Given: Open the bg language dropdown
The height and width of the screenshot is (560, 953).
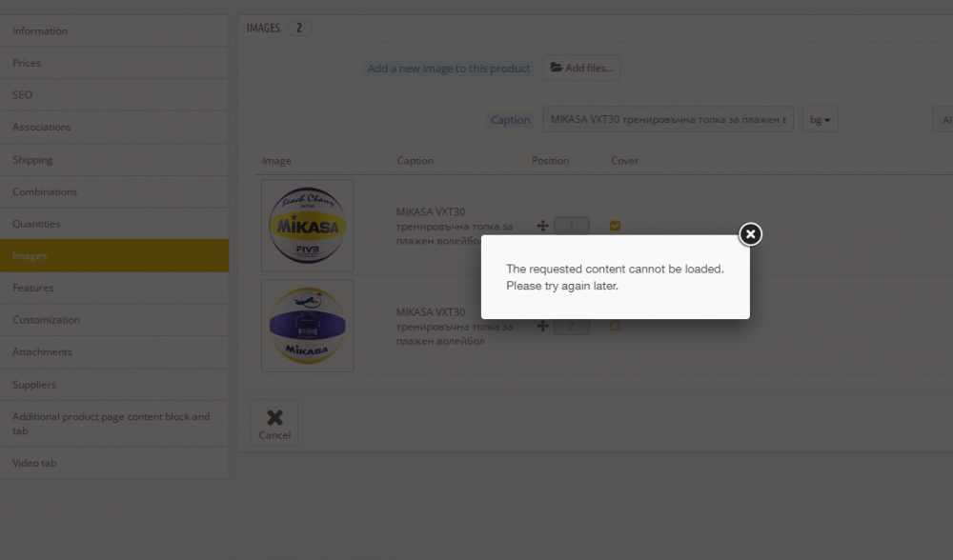Looking at the screenshot, I should pyautogui.click(x=820, y=120).
